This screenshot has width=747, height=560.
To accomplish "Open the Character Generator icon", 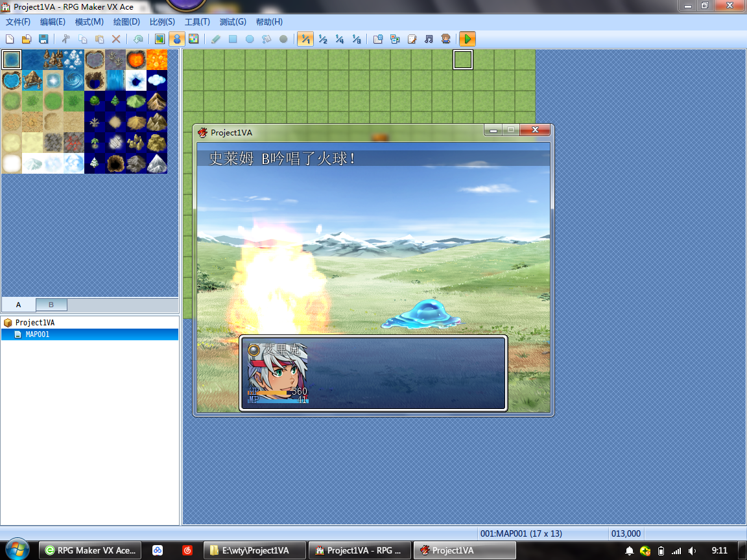I will click(446, 39).
